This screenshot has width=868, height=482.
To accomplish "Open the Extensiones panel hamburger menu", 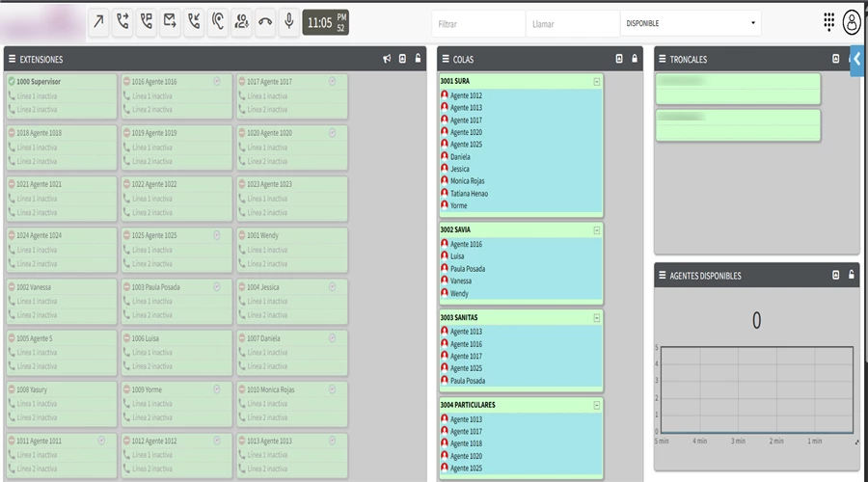I will tap(12, 59).
